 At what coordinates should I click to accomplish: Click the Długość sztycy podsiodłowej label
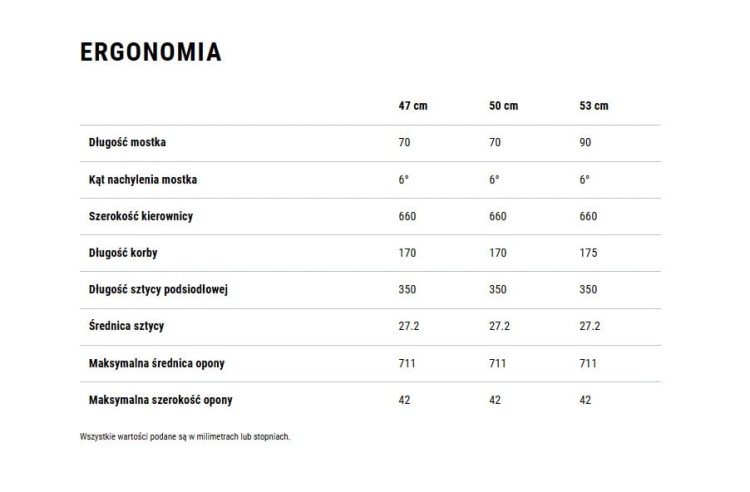click(x=158, y=290)
